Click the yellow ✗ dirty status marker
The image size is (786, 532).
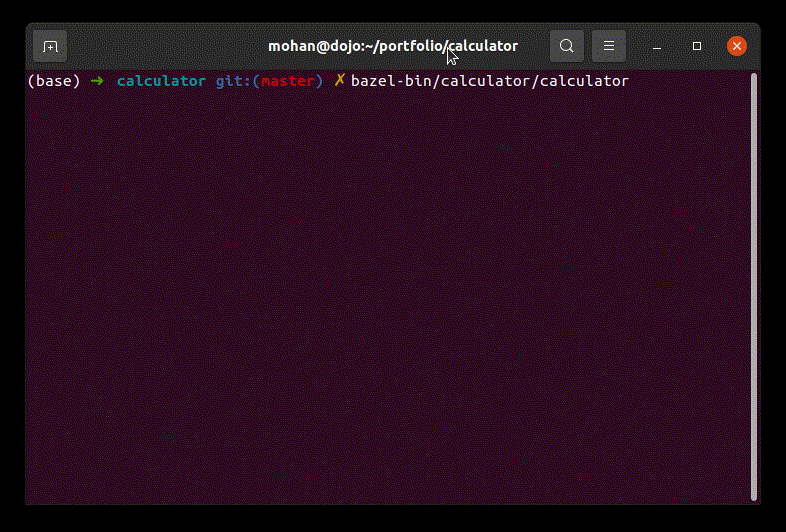(340, 80)
